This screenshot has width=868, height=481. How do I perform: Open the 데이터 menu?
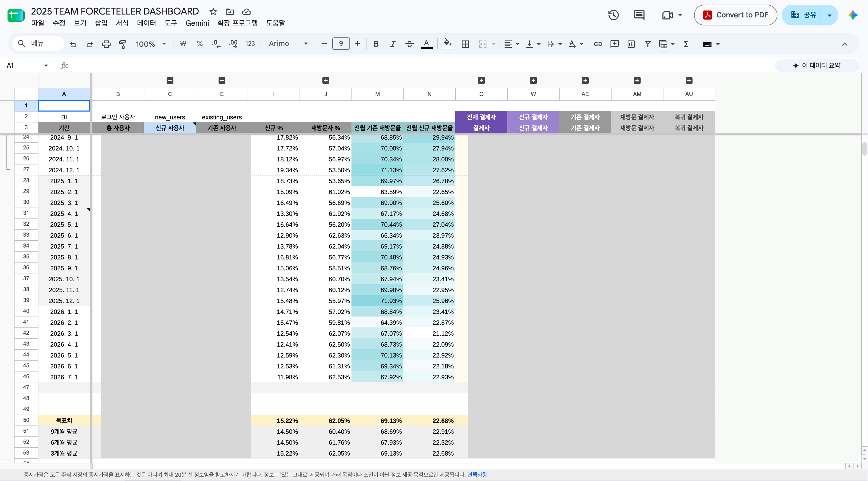[147, 23]
